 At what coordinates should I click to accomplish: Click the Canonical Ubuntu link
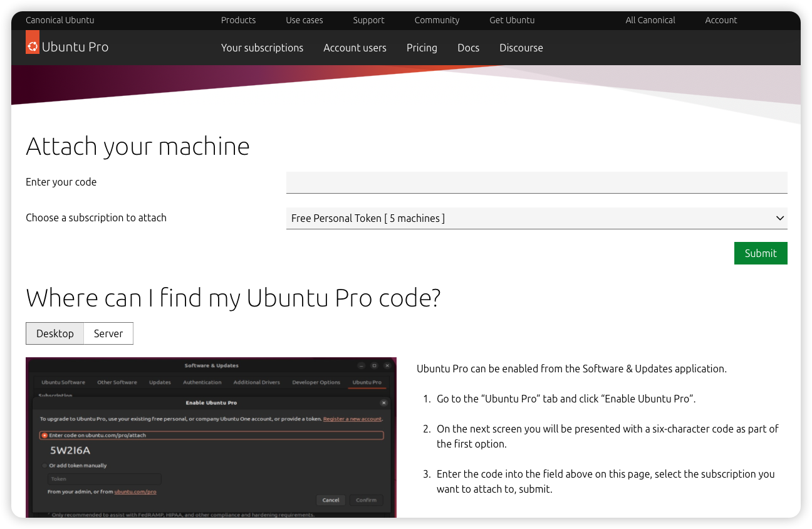pyautogui.click(x=60, y=20)
